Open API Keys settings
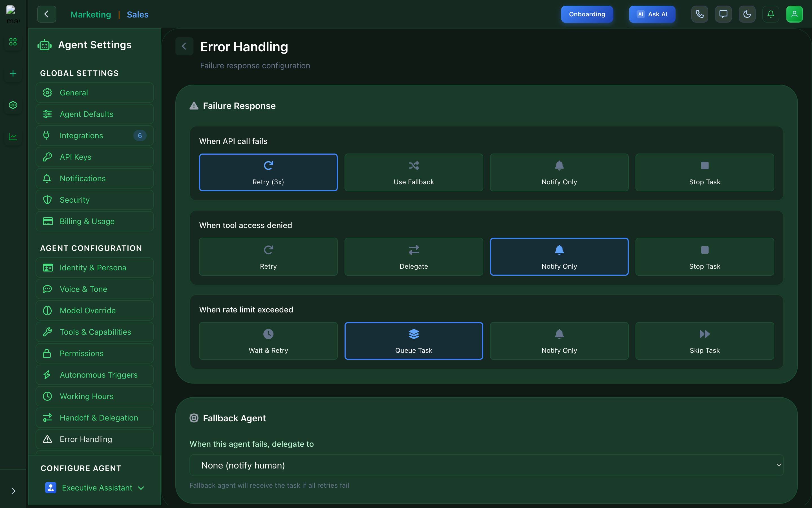 [95, 157]
